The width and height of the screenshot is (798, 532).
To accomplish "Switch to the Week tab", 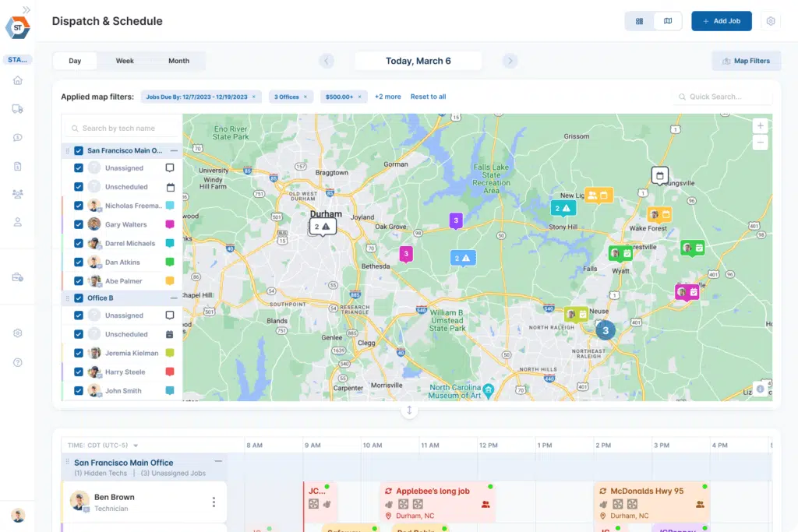I will coord(125,61).
